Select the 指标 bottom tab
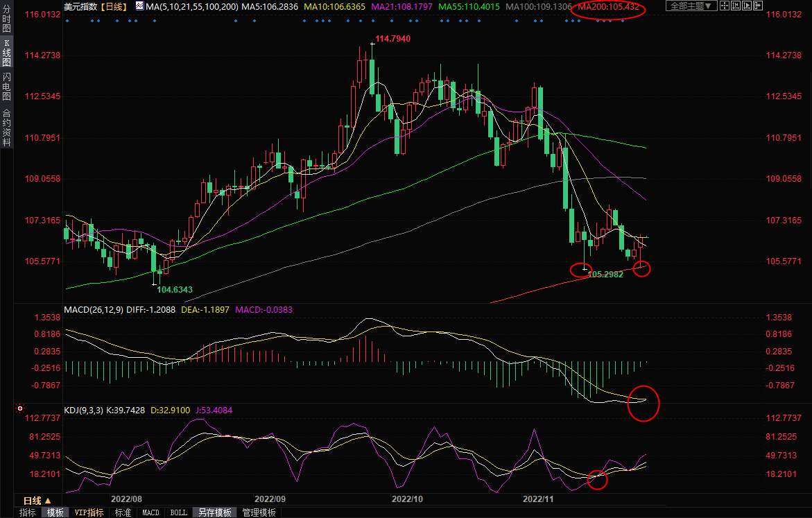The width and height of the screenshot is (812, 518). pos(28,512)
